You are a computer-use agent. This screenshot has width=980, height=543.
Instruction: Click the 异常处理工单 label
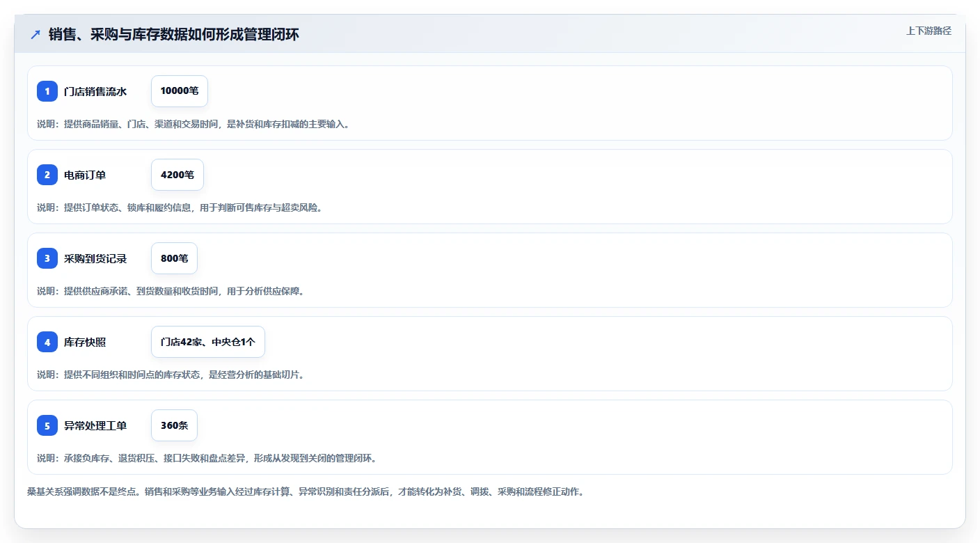[95, 425]
